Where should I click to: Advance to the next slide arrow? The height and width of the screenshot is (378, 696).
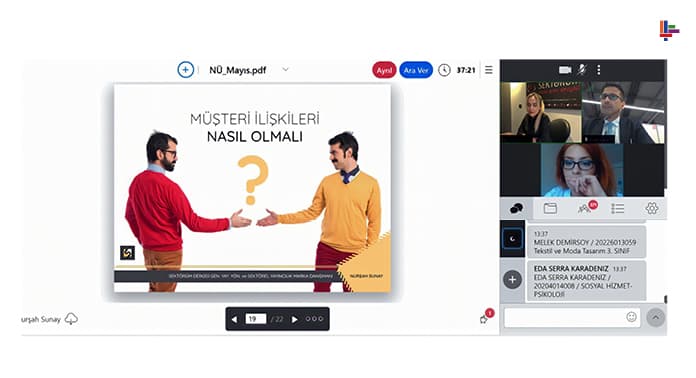[x=294, y=319]
